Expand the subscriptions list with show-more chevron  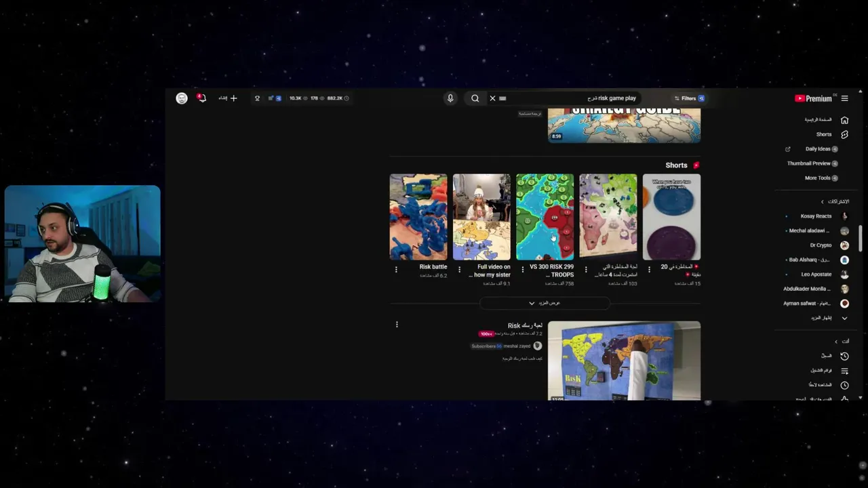pos(844,318)
